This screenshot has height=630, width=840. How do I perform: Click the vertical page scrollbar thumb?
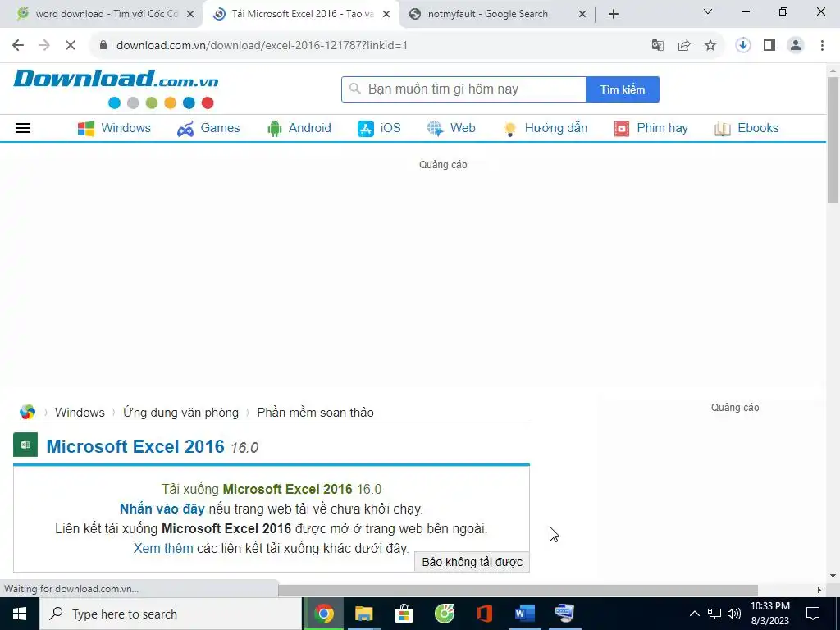(833, 139)
